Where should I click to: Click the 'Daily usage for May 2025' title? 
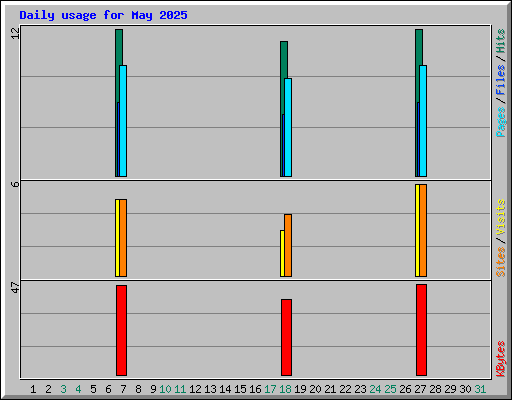[x=103, y=15]
